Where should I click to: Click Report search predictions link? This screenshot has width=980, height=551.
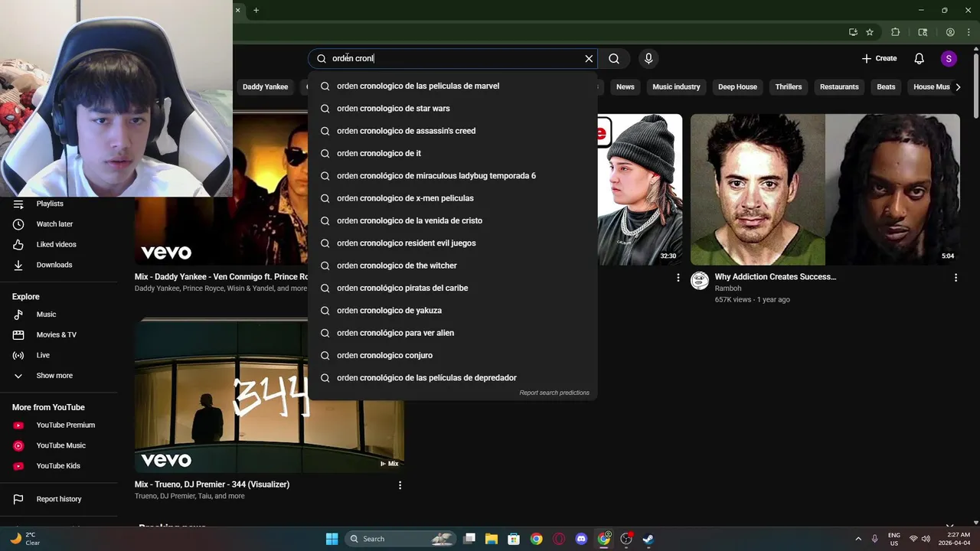coord(554,393)
